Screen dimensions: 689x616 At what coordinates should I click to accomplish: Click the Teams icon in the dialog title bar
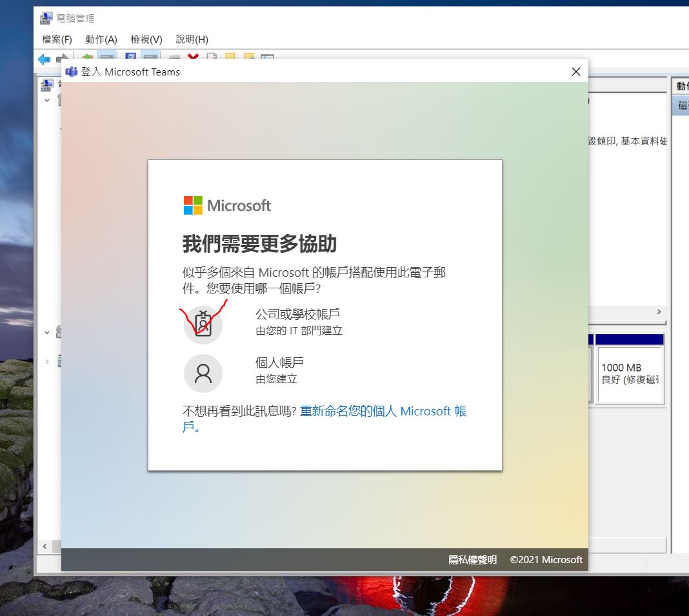[71, 72]
